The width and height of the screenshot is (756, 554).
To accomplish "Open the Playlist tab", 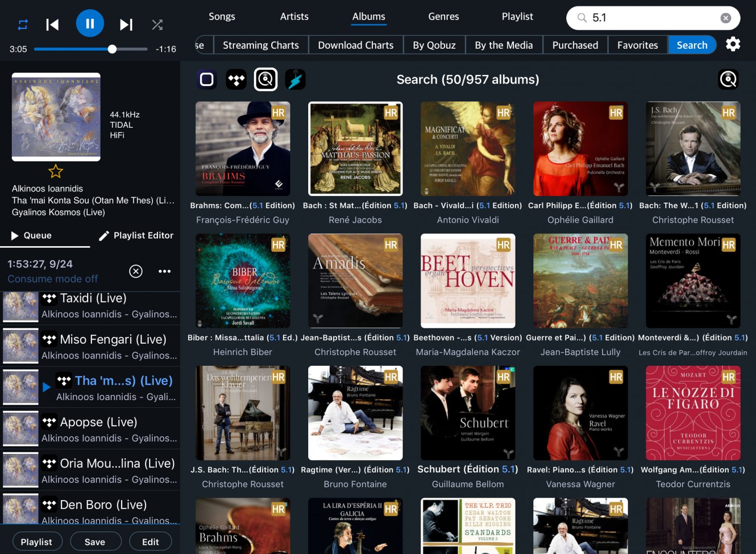I will coord(518,16).
